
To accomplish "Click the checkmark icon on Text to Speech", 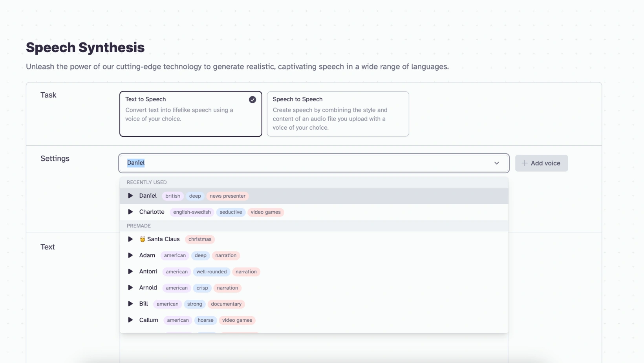I will click(252, 100).
